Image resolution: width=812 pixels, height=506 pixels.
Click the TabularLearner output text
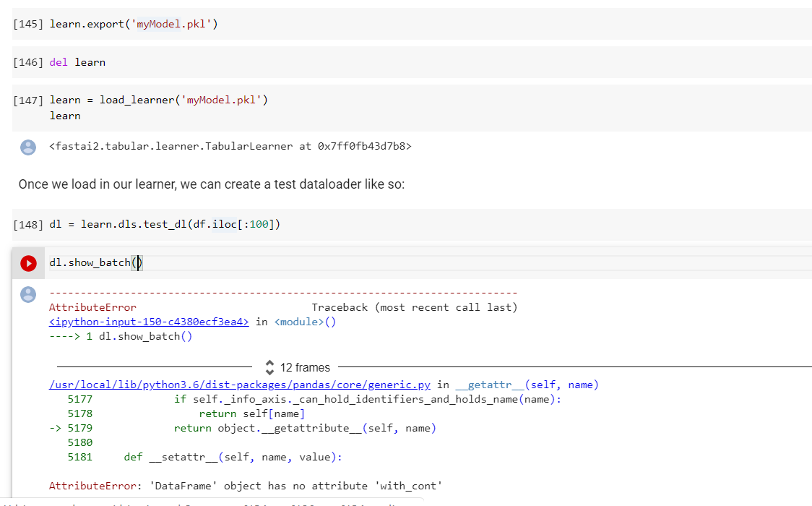tap(230, 147)
